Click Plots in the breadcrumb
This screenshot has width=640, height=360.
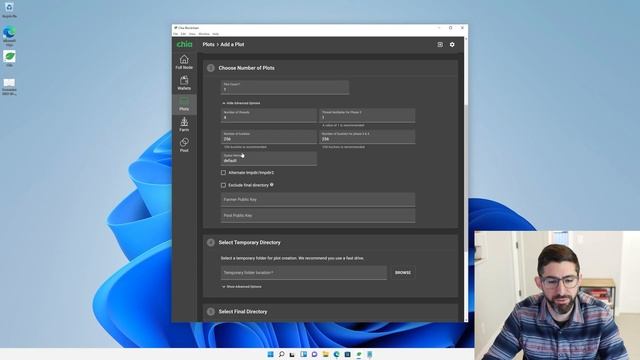(209, 44)
